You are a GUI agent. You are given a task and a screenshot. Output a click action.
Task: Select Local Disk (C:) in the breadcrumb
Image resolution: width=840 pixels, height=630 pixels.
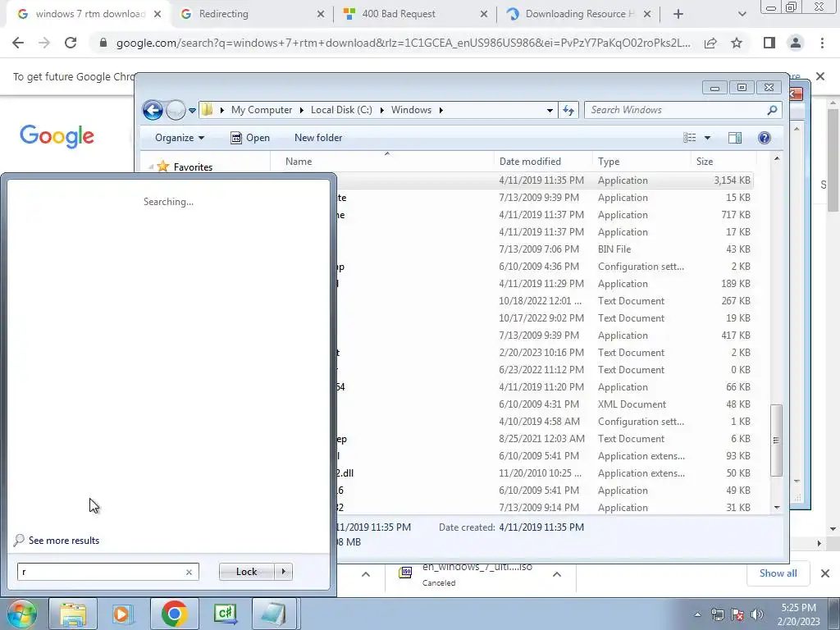[x=341, y=110]
